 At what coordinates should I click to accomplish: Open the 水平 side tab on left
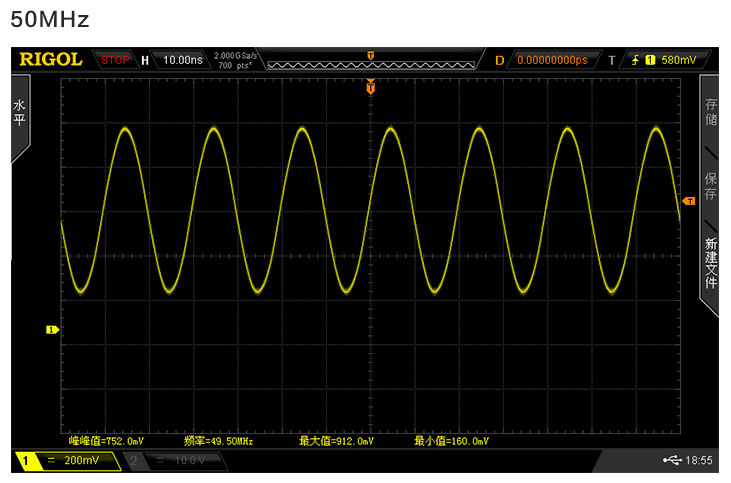click(x=19, y=113)
